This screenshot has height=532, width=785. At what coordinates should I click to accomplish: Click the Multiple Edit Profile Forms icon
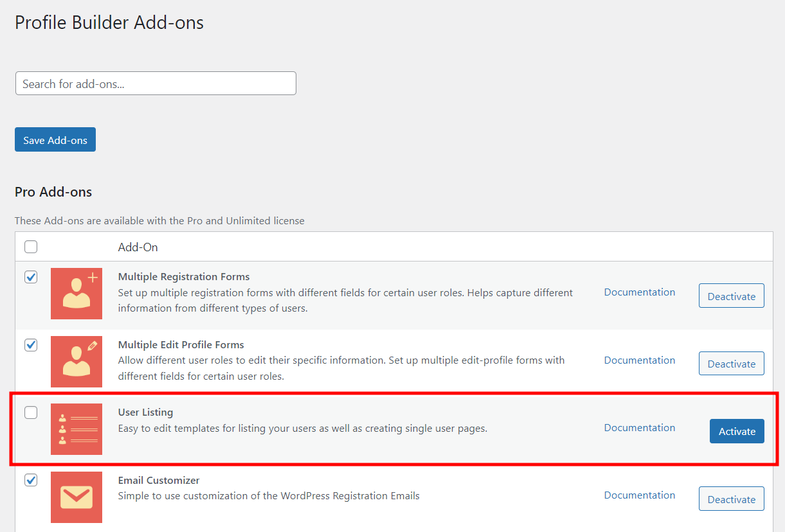(x=77, y=362)
